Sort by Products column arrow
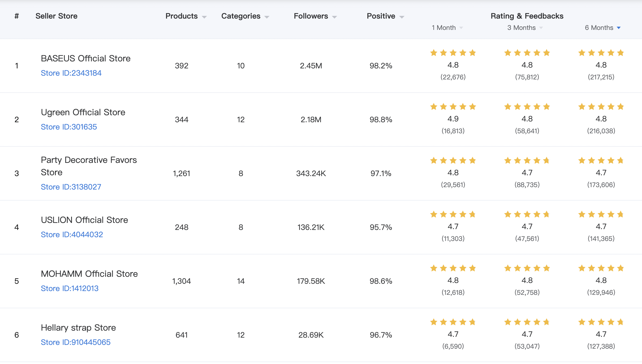This screenshot has height=364, width=642. coord(204,17)
